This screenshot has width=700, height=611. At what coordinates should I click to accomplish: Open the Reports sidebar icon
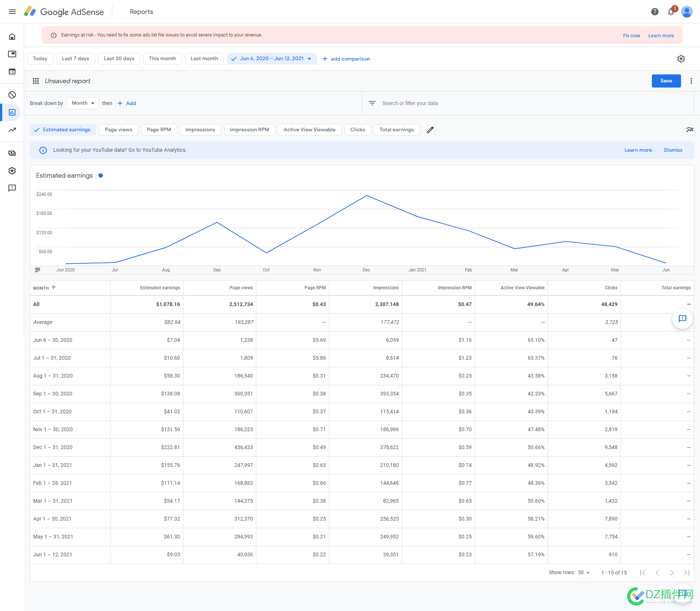12,112
